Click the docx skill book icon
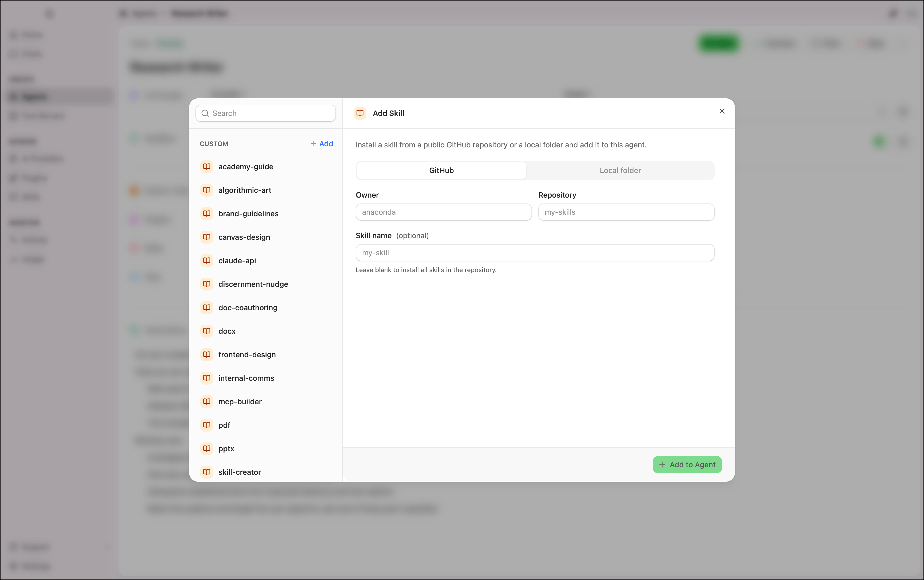924x580 pixels. [x=206, y=331]
